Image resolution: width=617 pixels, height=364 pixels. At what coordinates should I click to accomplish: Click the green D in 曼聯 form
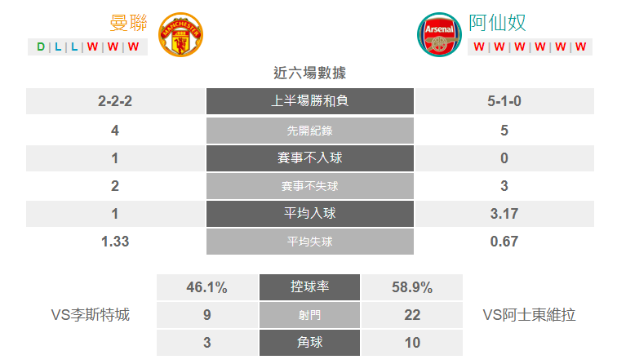41,47
